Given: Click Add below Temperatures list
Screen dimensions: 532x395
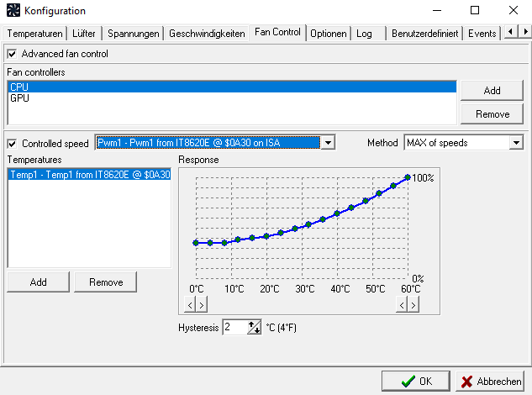Looking at the screenshot, I should (38, 282).
